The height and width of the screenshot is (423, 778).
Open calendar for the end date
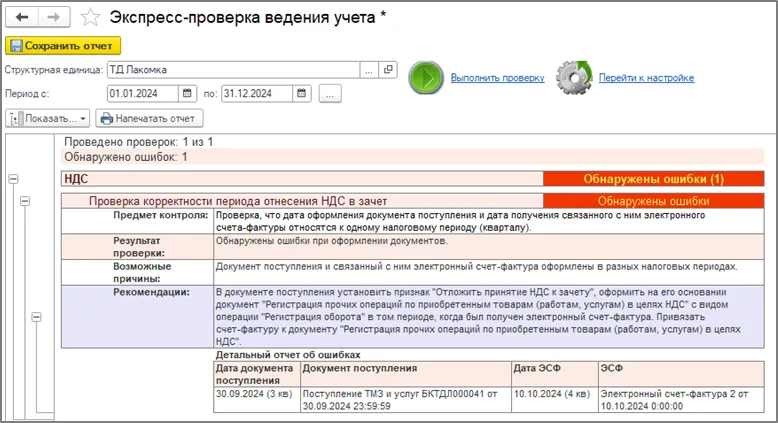301,93
